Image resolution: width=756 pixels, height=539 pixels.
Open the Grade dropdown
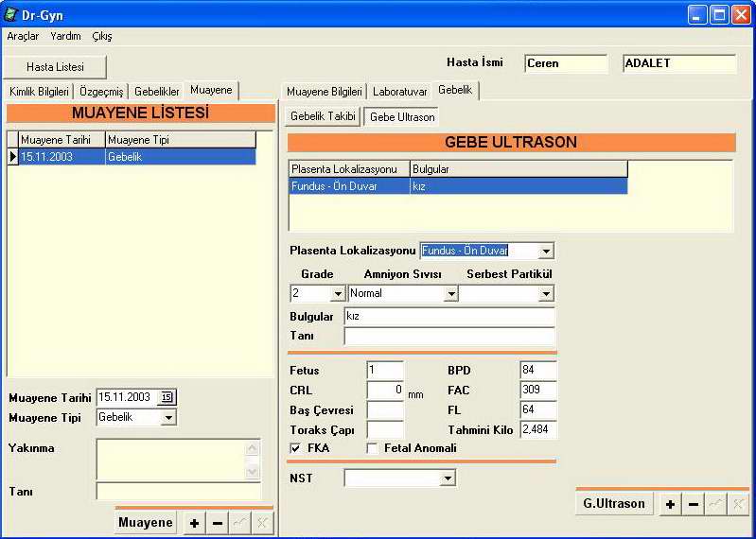click(x=338, y=294)
